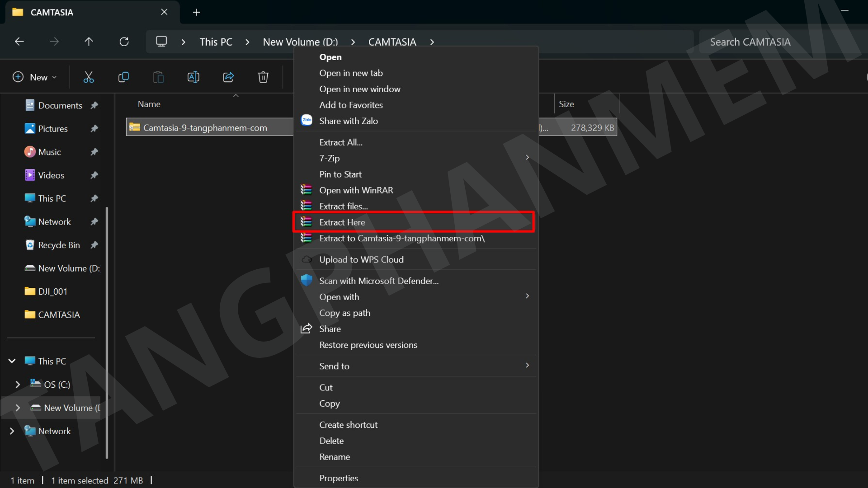
Task: Go back with the back arrow
Action: click(19, 42)
